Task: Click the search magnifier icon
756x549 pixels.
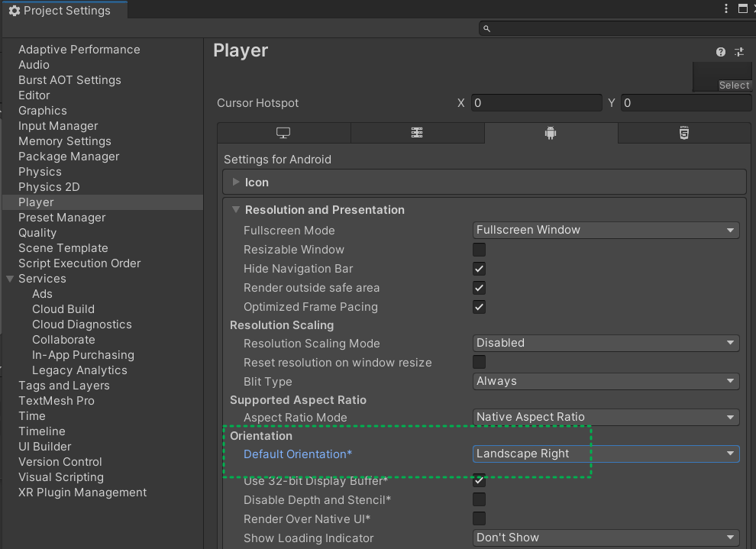Action: coord(486,29)
